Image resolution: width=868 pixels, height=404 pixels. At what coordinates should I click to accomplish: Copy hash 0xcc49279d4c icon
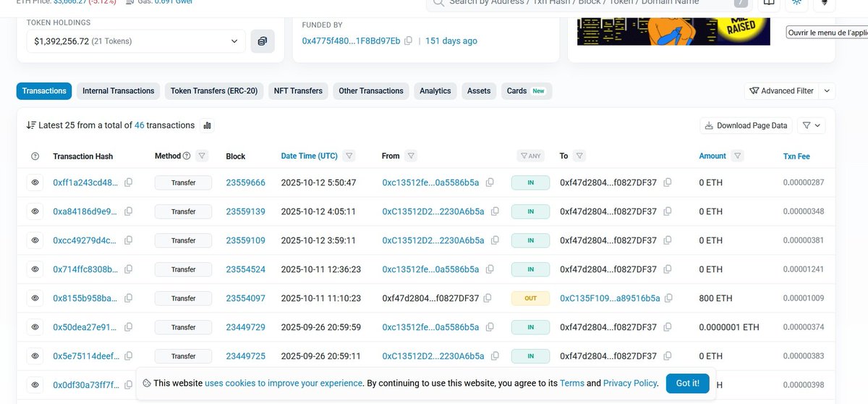[128, 240]
